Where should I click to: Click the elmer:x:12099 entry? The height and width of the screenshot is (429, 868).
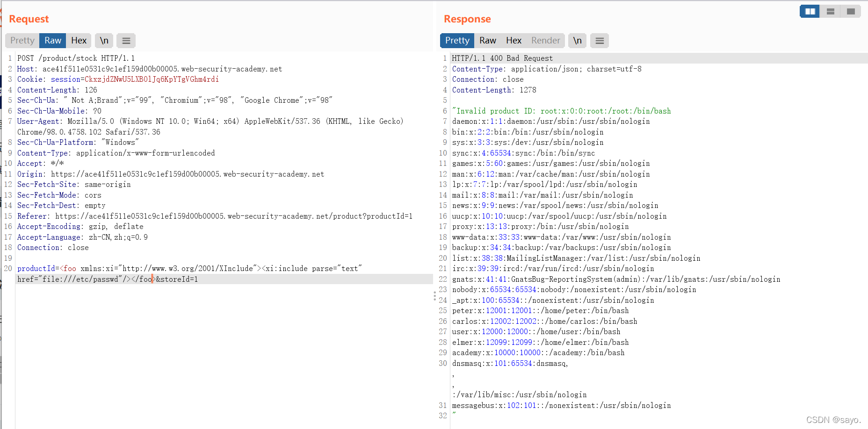tap(541, 343)
